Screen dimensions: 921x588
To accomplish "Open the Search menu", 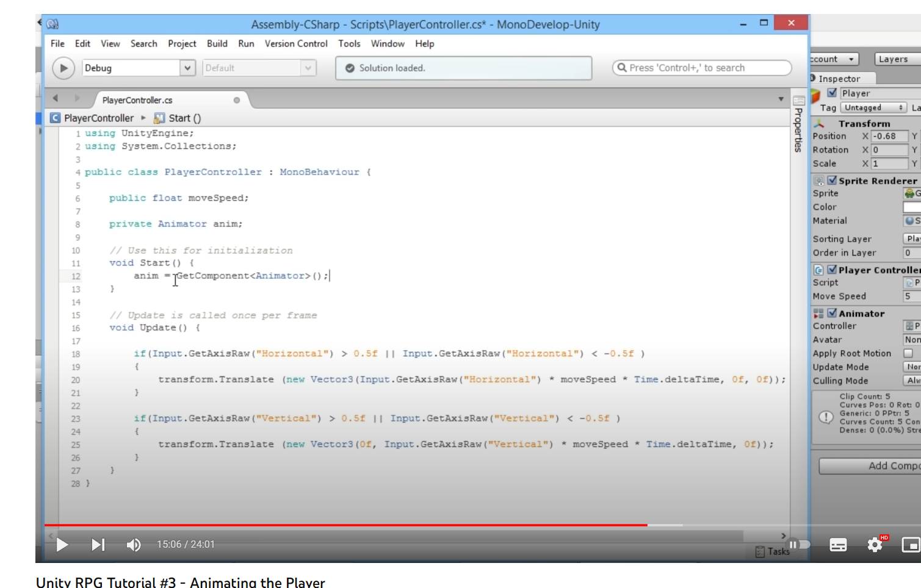I will 144,44.
